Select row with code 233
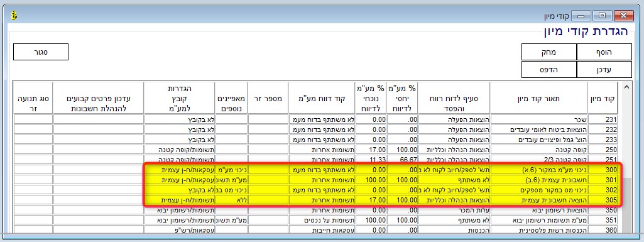This screenshot has width=644, height=242. coord(316,140)
